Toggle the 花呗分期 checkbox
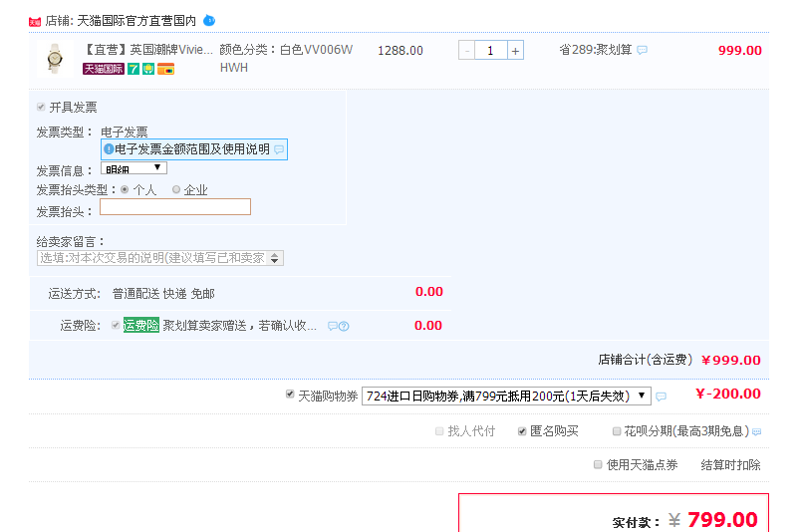 click(x=617, y=431)
